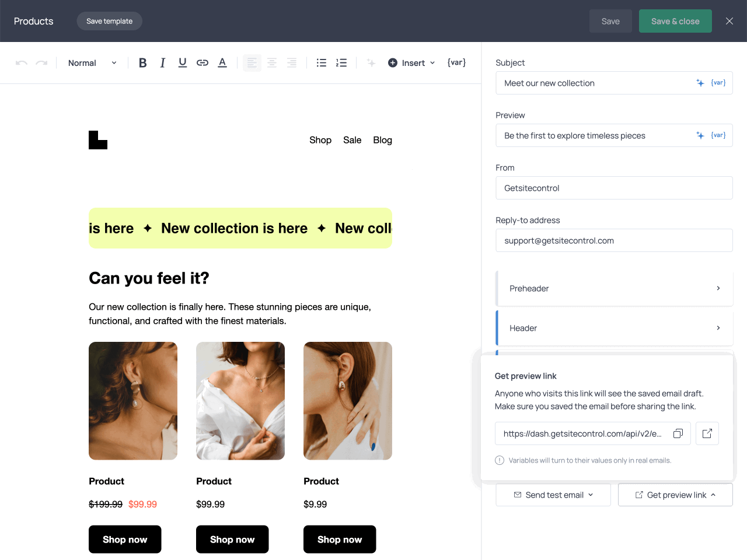Insert a hyperlink using the link icon
Viewport: 747px width, 560px height.
point(202,62)
